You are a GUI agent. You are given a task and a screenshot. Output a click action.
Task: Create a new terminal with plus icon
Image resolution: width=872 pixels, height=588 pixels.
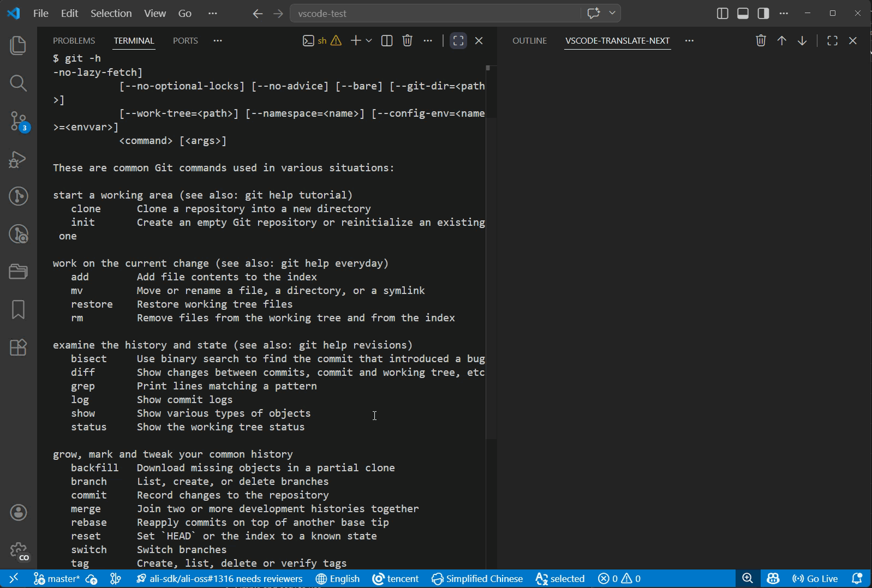click(x=356, y=40)
